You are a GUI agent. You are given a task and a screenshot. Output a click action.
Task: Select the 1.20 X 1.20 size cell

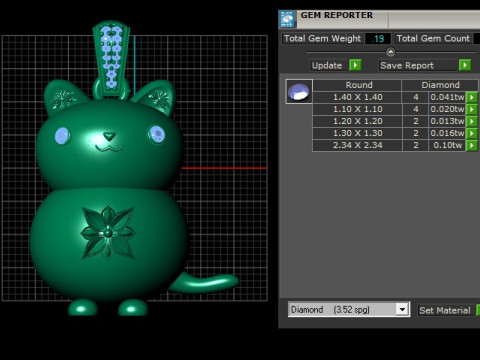tap(357, 121)
